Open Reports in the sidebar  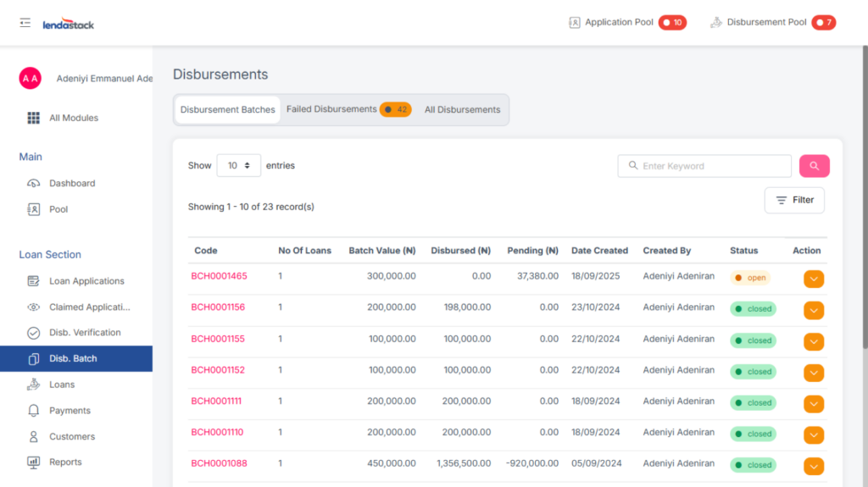tap(64, 462)
